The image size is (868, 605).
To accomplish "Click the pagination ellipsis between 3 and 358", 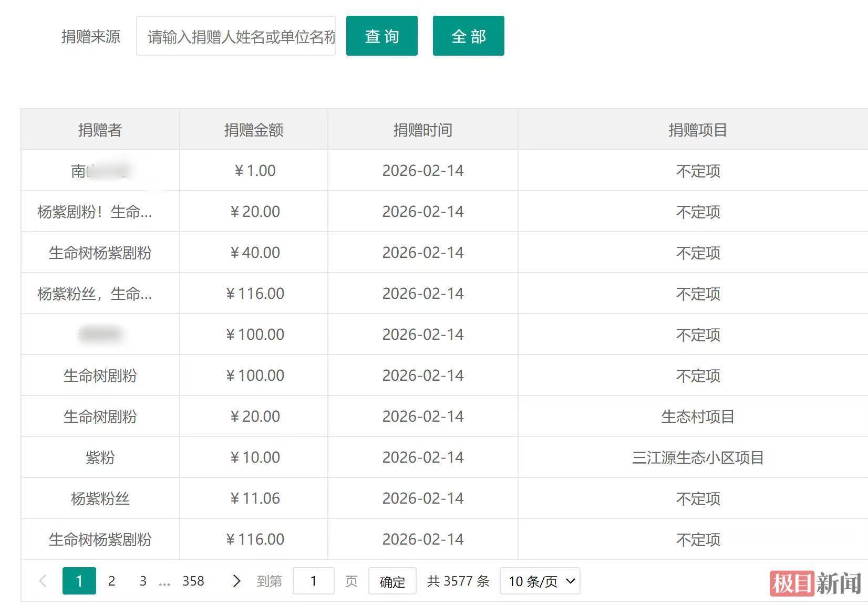I will click(x=164, y=582).
